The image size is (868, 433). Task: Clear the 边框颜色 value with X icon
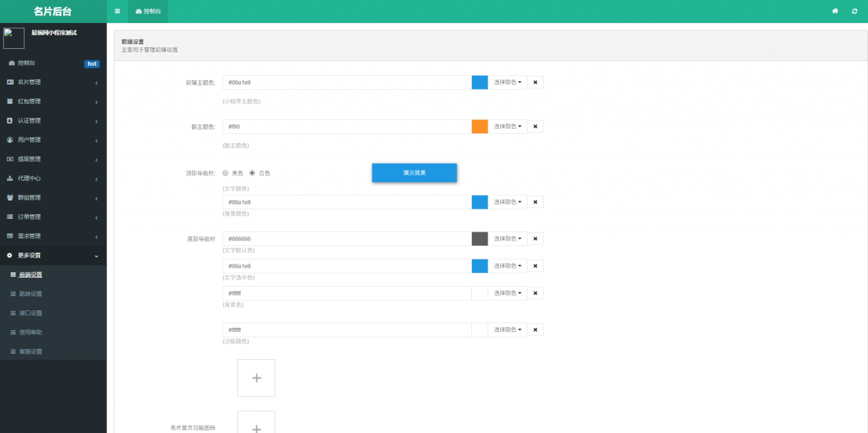[x=535, y=330]
